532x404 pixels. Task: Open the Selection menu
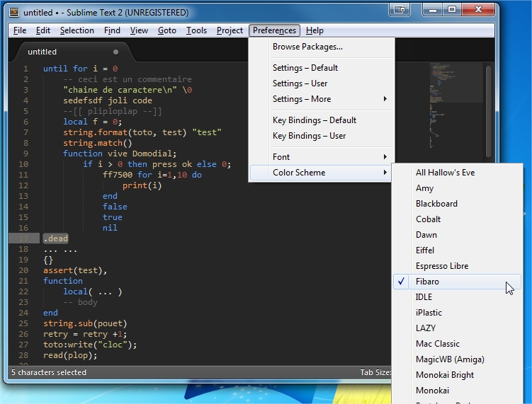tap(77, 30)
